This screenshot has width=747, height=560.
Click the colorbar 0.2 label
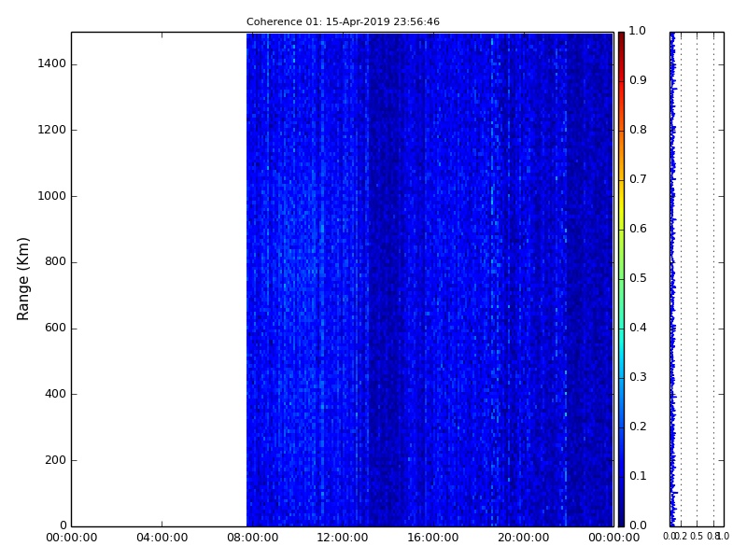pyautogui.click(x=638, y=427)
